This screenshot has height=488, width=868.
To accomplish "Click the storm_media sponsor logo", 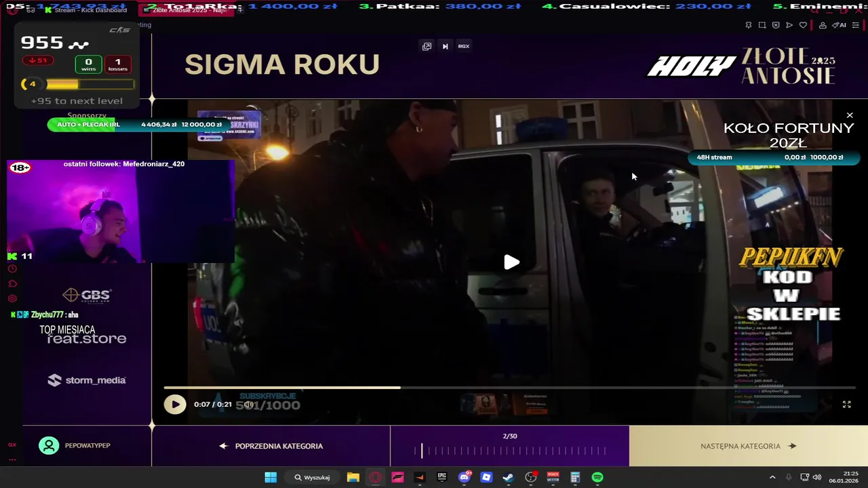I will pos(87,380).
